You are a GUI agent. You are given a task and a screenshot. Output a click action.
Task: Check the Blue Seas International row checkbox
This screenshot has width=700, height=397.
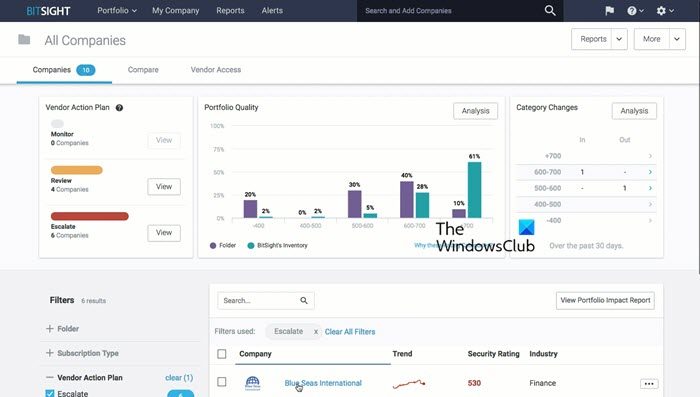coord(221,382)
